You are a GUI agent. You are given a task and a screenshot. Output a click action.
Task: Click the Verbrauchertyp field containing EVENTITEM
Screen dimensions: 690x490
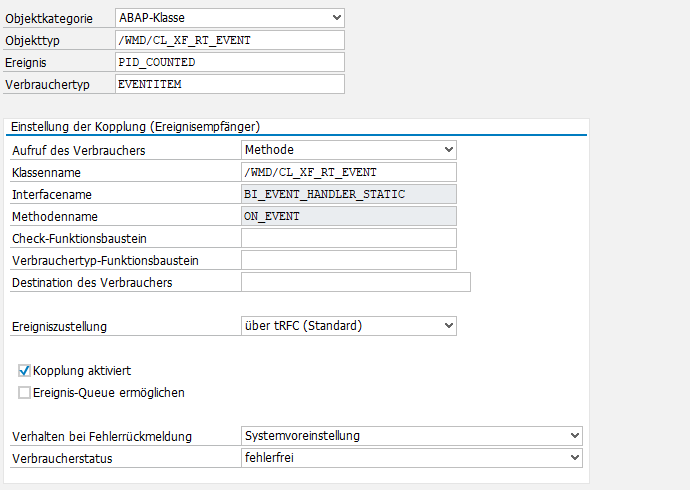click(230, 84)
